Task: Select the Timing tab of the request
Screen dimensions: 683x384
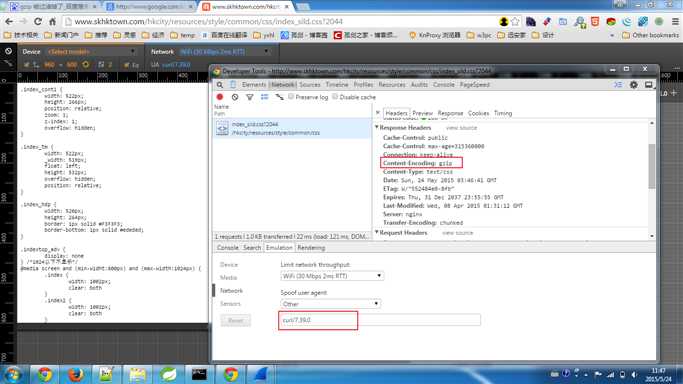Action: click(503, 113)
